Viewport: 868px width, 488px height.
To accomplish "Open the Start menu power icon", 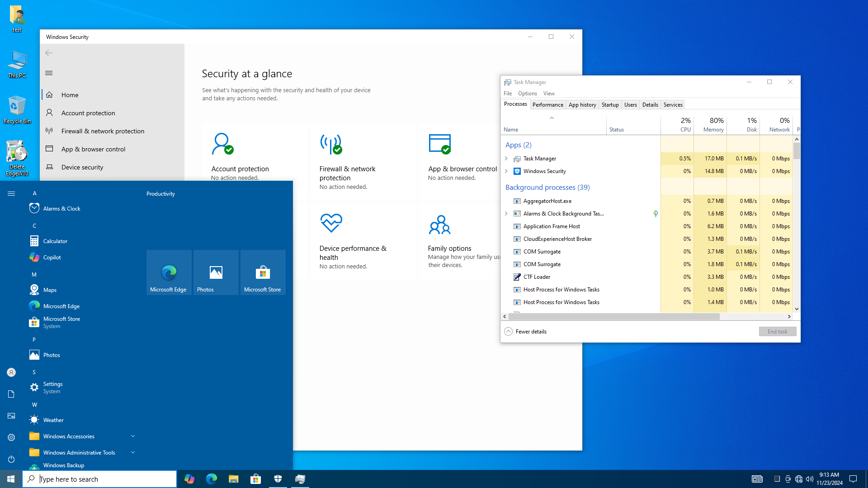I will [11, 459].
